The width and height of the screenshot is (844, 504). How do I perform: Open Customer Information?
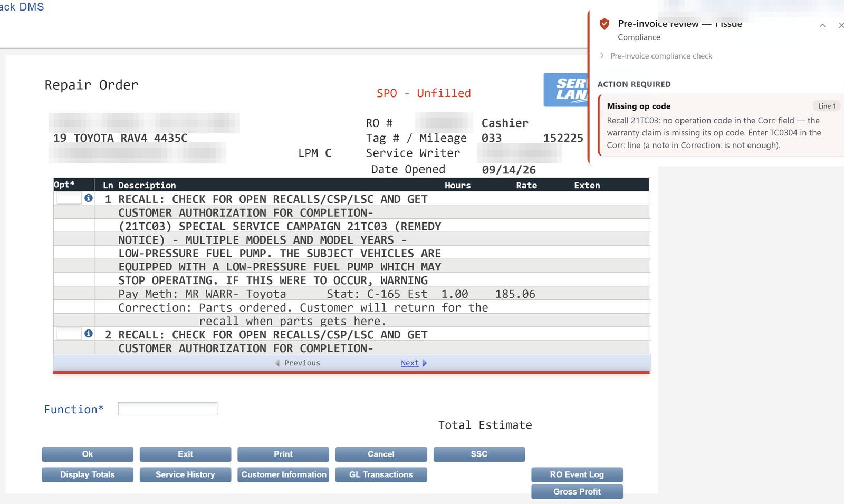[283, 474]
